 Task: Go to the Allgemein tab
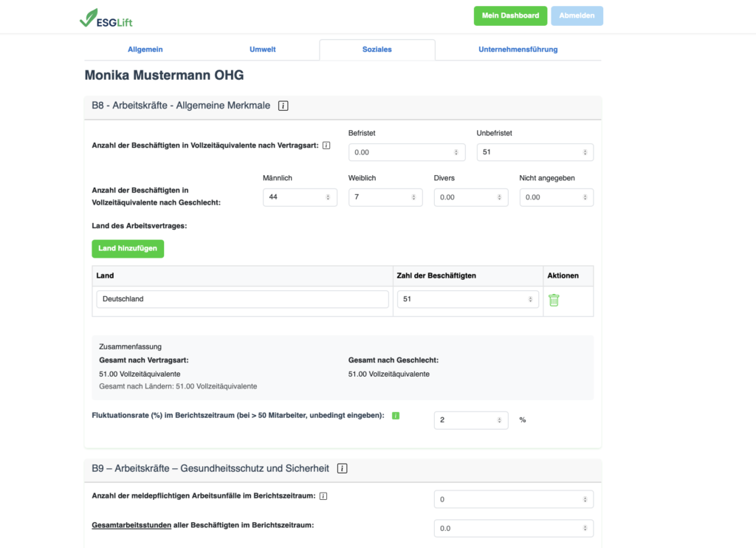click(145, 48)
